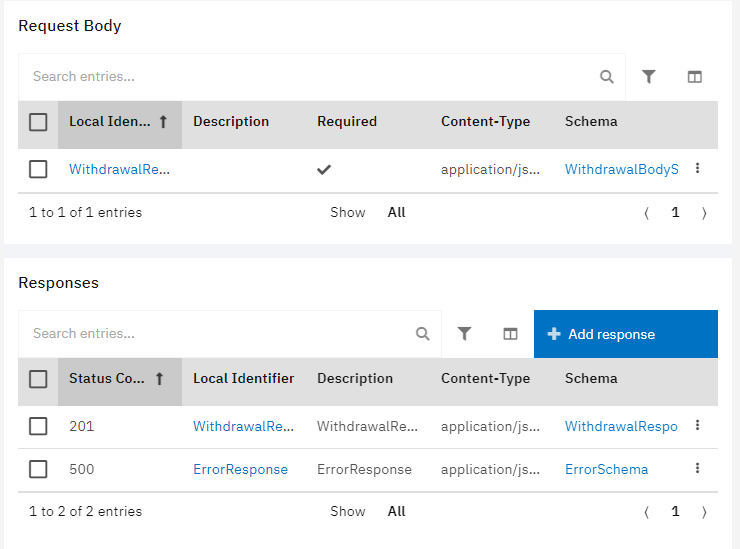Open the Responses filter funnel icon

tap(464, 334)
